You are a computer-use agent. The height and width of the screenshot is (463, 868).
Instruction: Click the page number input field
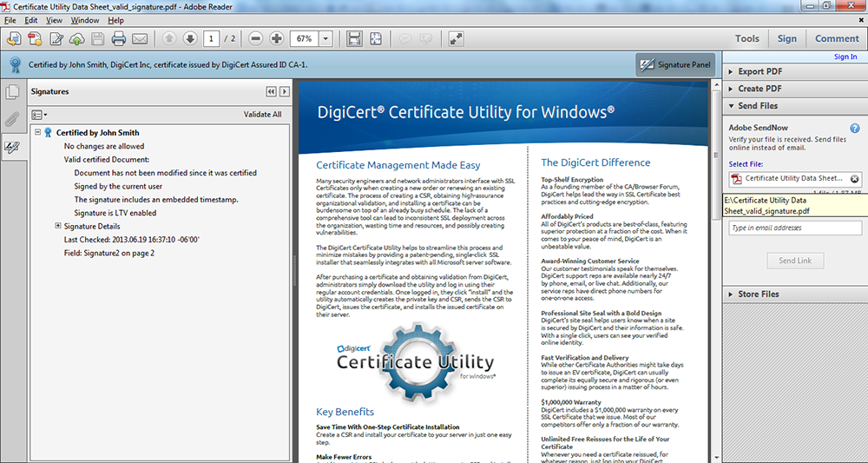tap(211, 39)
